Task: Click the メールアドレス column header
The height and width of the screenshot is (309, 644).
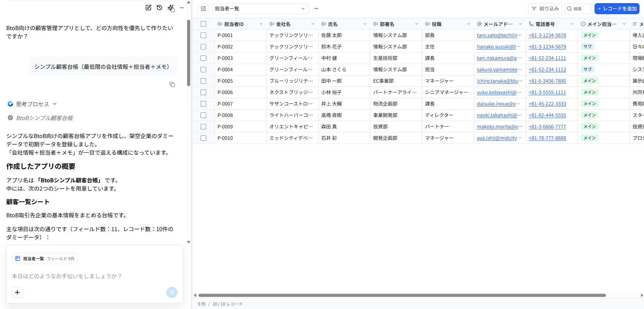Action: point(500,24)
